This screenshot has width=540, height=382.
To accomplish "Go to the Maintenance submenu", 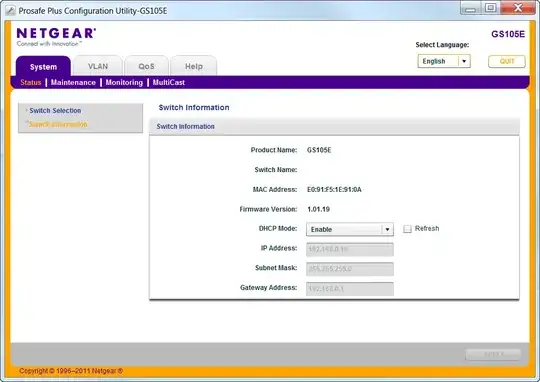I will point(73,83).
